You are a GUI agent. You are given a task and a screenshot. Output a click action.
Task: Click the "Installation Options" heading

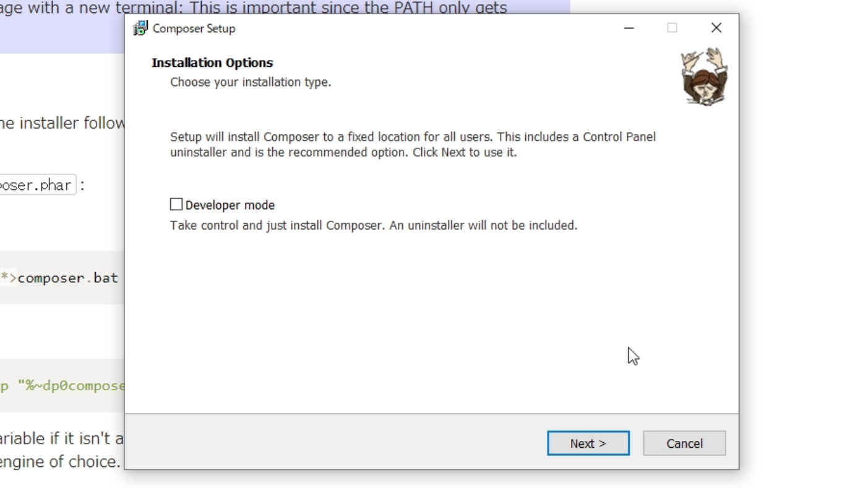212,62
